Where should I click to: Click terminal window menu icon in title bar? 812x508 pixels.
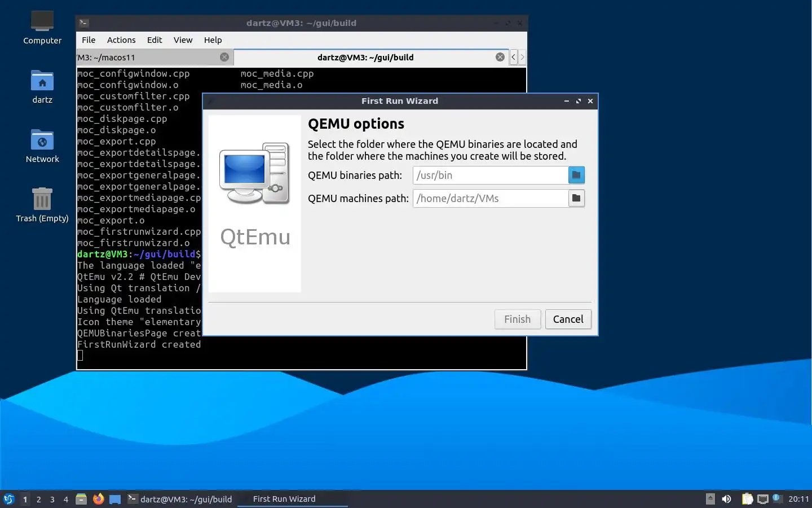83,23
